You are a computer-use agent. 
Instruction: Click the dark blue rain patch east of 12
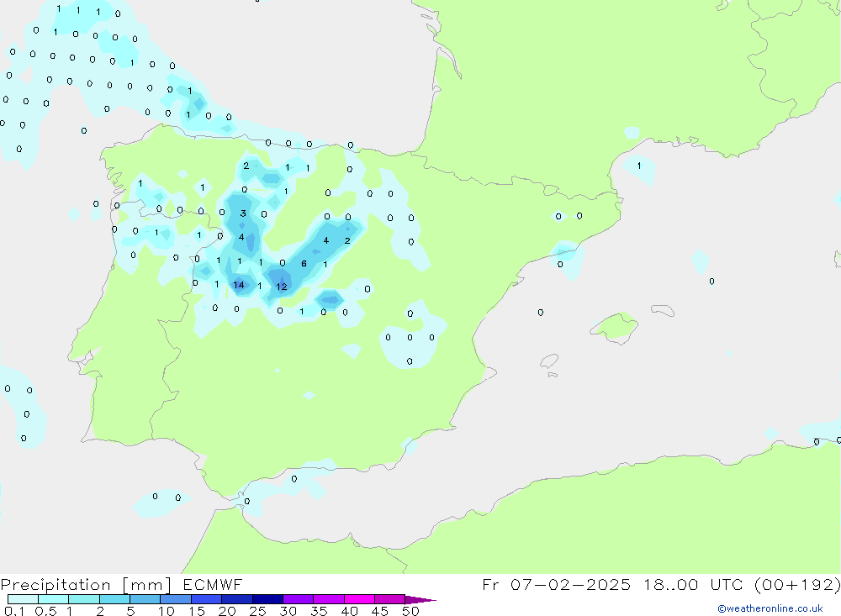(330, 298)
